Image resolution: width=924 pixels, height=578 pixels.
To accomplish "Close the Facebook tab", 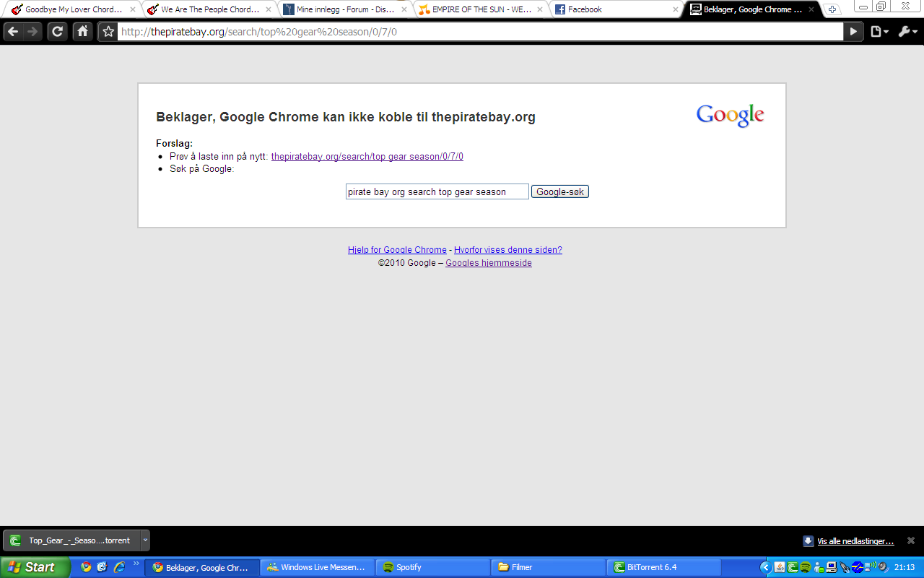I will tap(676, 9).
